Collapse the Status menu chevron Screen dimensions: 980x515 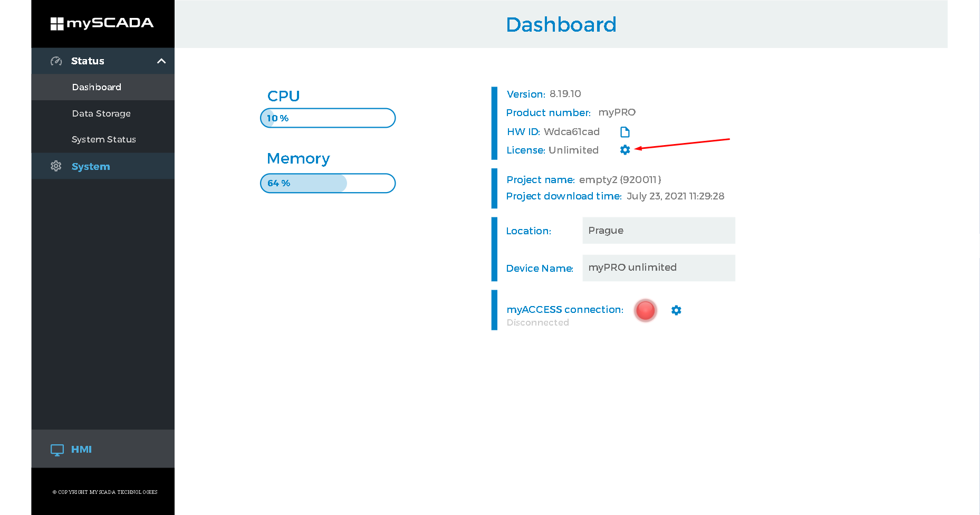[161, 61]
